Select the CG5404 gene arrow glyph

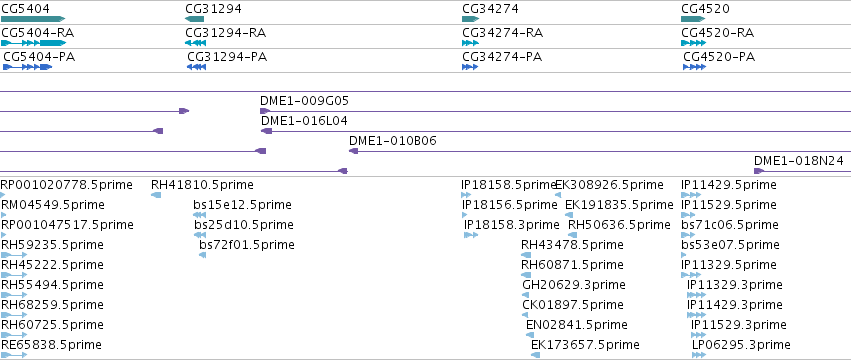pos(33,19)
